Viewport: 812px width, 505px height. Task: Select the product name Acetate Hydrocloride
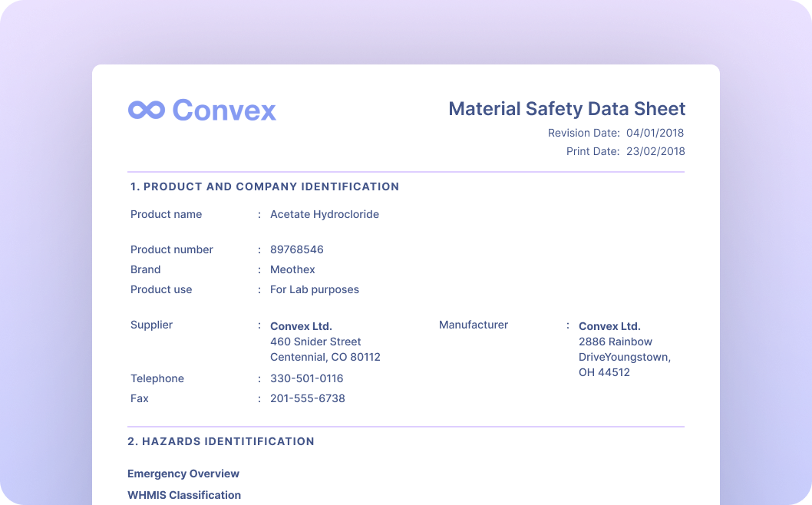tap(324, 214)
